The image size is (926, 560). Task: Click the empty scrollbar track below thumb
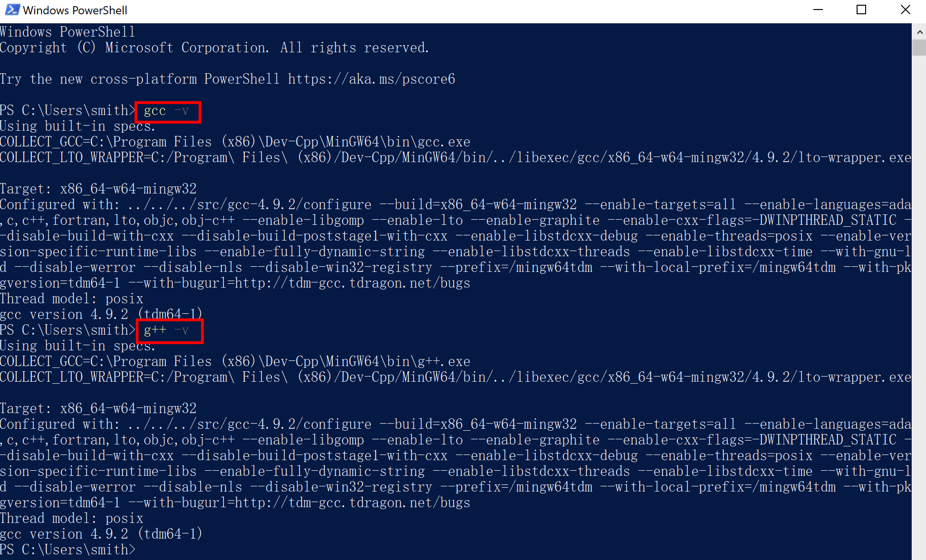[x=919, y=304]
